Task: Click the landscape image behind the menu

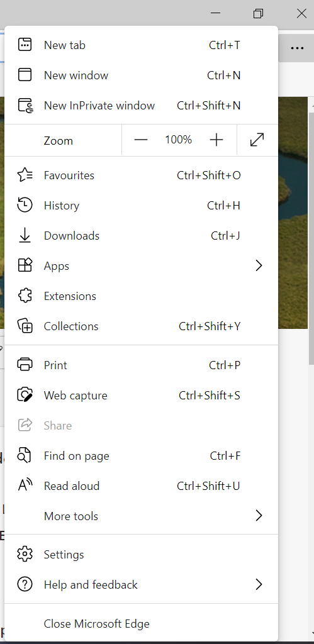Action: pyautogui.click(x=293, y=213)
